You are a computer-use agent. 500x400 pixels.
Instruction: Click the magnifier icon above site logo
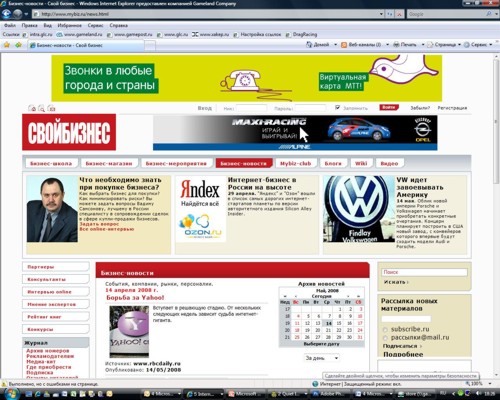pos(41,108)
